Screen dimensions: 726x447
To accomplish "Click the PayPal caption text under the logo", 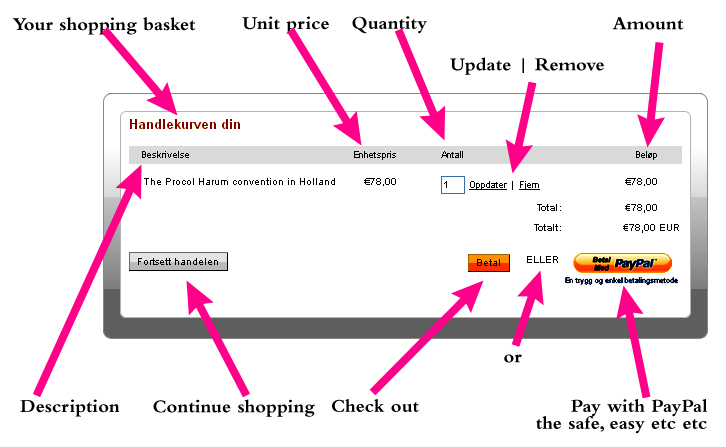I will (621, 281).
